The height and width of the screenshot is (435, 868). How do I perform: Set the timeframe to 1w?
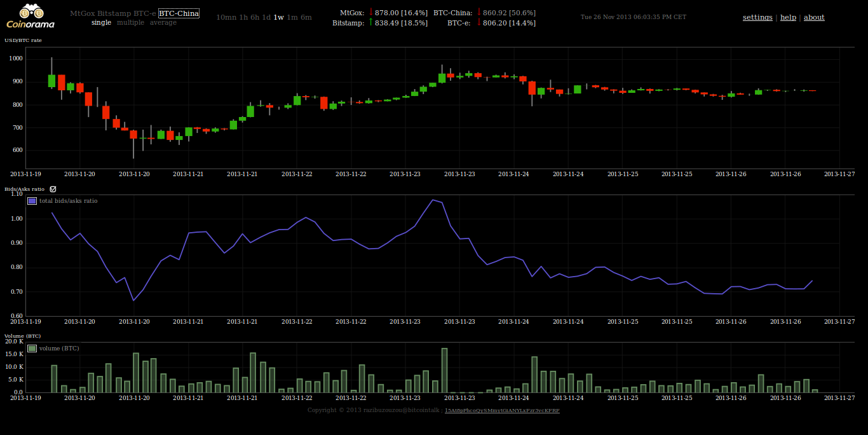(279, 17)
